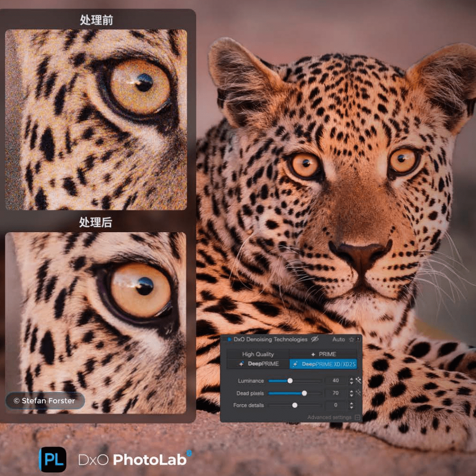Image resolution: width=476 pixels, height=476 pixels.
Task: Click the Luminance magic wand icon
Action: click(x=358, y=381)
